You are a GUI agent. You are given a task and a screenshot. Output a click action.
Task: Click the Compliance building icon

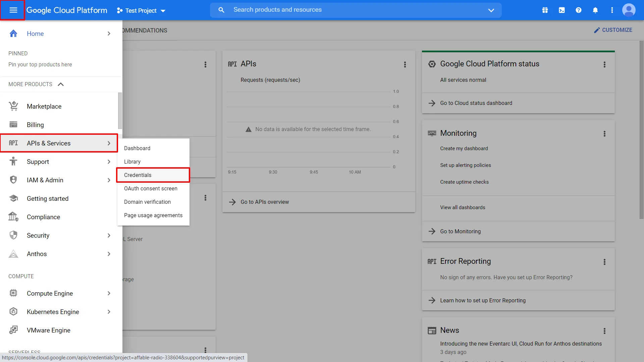(x=13, y=217)
